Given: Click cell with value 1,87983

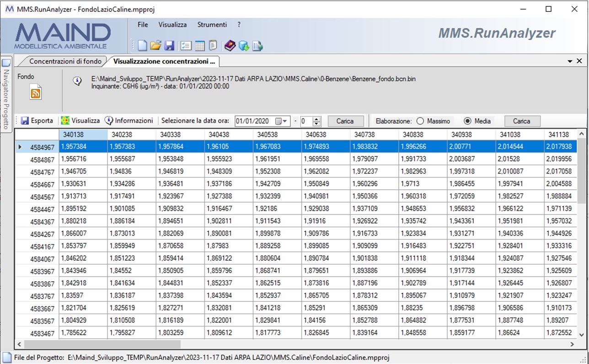Looking at the screenshot, I should coord(229,246).
